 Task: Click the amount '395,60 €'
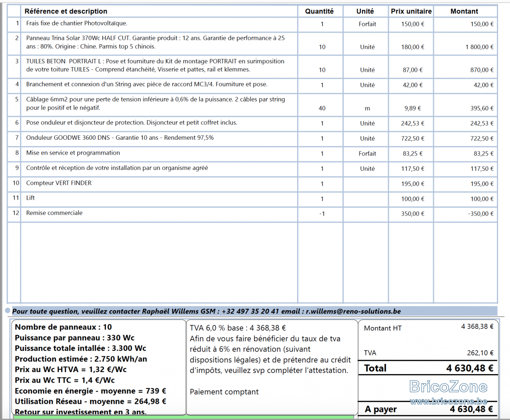pyautogui.click(x=482, y=108)
